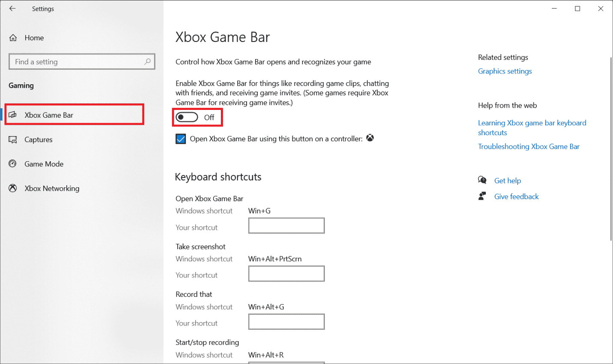Click the Help from the web heading
Image resolution: width=613 pixels, height=364 pixels.
[507, 105]
